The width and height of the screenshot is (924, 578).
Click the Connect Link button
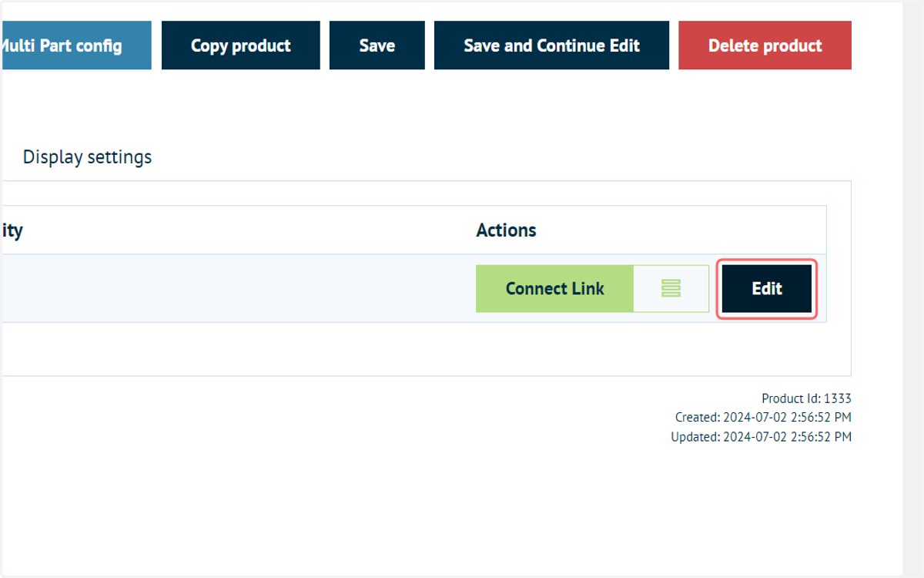coord(554,289)
